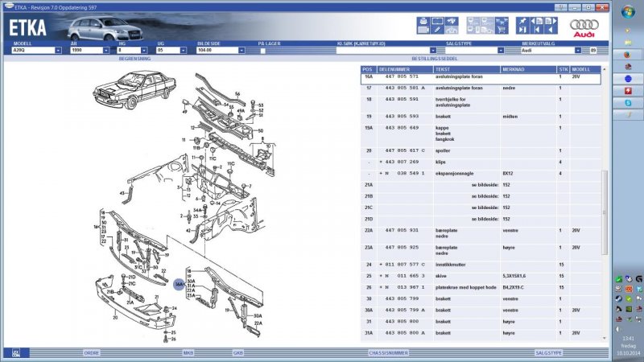Click MKB in bottom bar
644x362 pixels.
pyautogui.click(x=188, y=353)
